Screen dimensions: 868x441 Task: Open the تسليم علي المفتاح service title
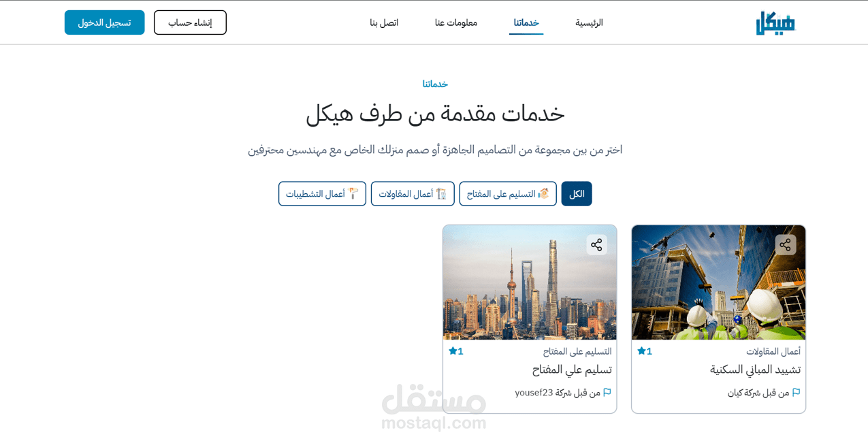point(572,370)
